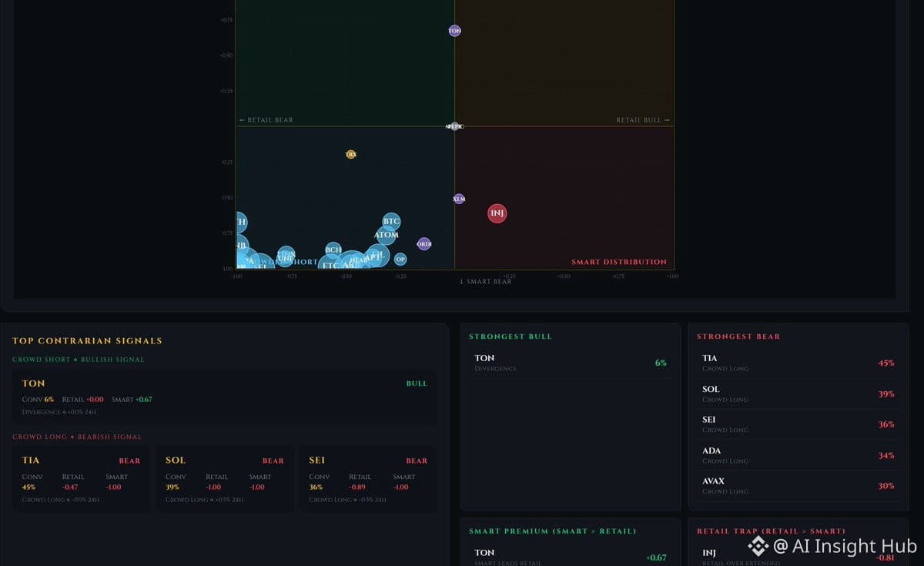Select SOL row in Strongest Bear list
This screenshot has width=924, height=566.
click(x=798, y=394)
